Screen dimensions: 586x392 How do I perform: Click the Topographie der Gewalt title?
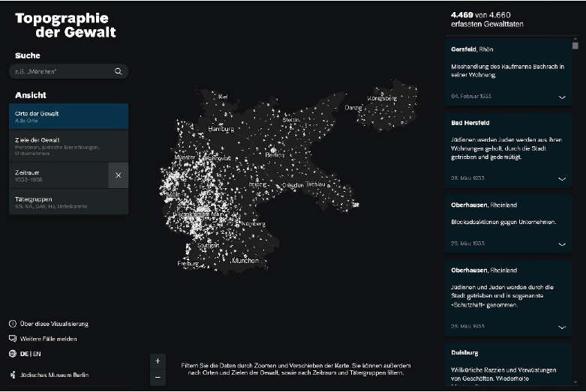(62, 25)
